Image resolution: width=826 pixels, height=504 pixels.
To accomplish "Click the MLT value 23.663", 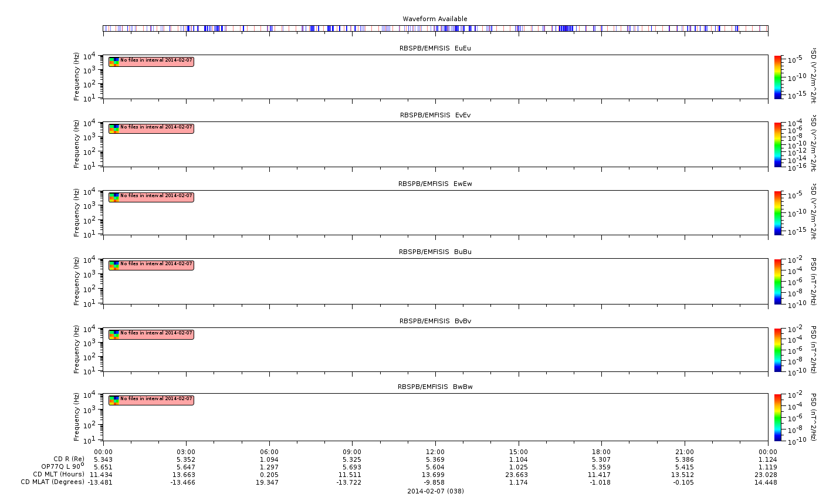I will pos(519,475).
